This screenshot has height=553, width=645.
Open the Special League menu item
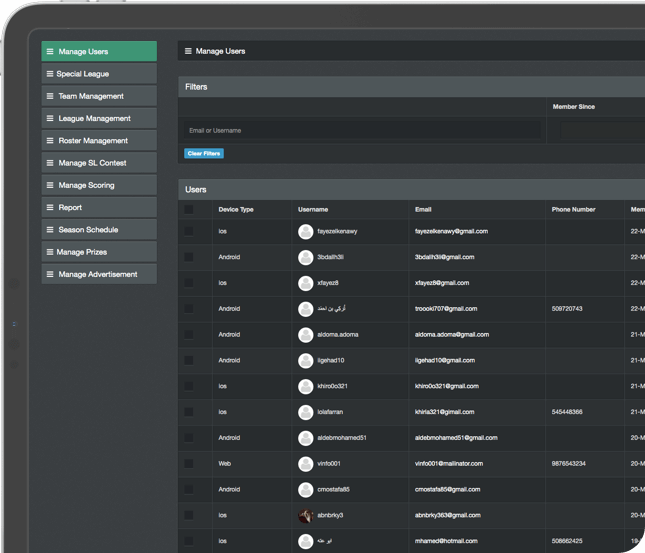[99, 74]
